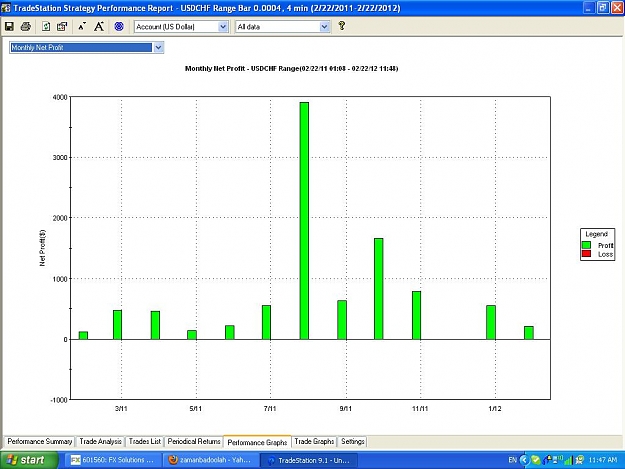This screenshot has width=625, height=469.
Task: Minimize the Strategy Performance Report window
Action: tap(589, 8)
